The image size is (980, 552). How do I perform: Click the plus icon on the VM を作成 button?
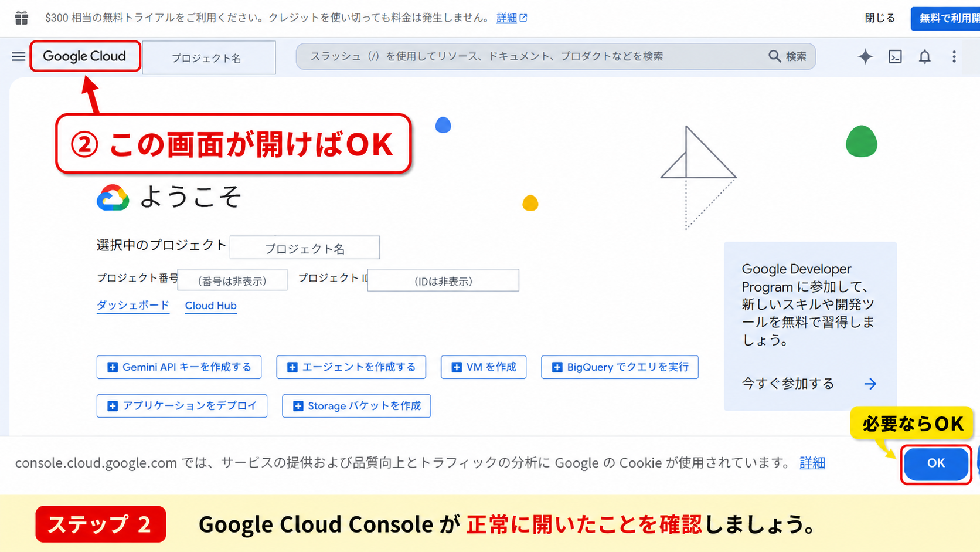[x=457, y=367]
